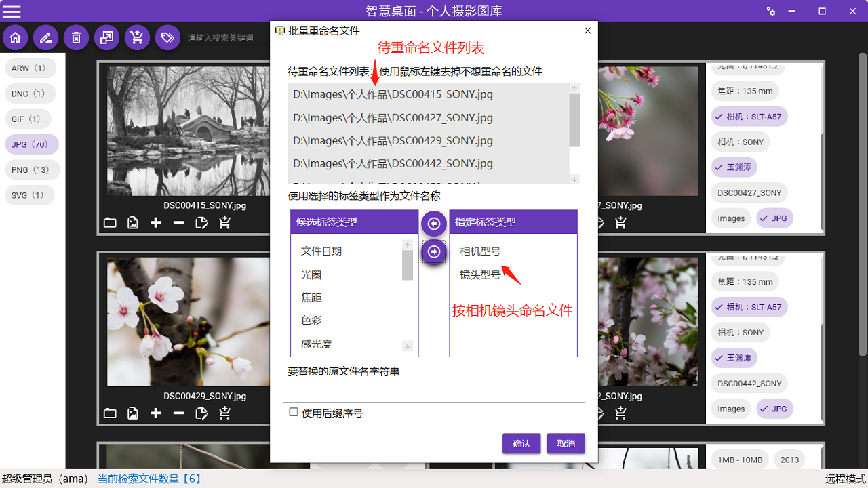Select the Home icon in the top toolbar
Screen dimensions: 868x488
(15, 37)
